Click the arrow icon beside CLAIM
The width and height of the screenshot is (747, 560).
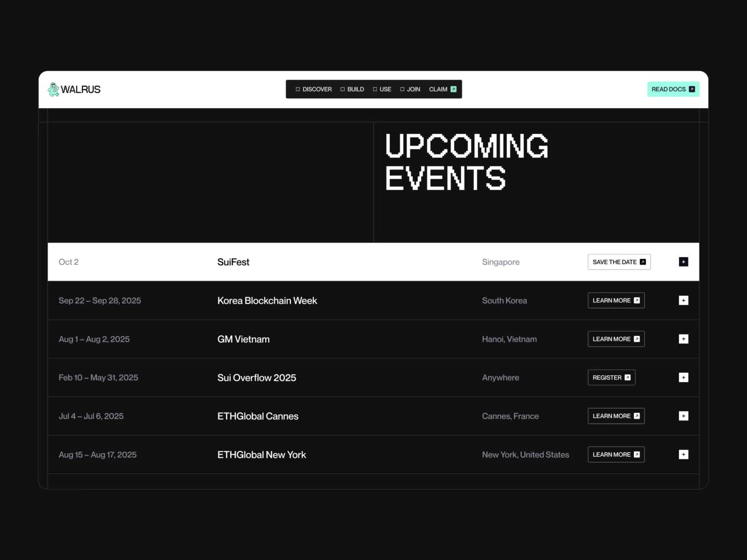(453, 89)
